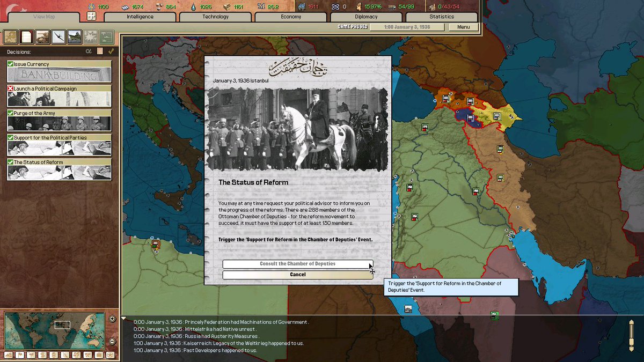Open the game Menu button
644x362 pixels.
tap(463, 27)
